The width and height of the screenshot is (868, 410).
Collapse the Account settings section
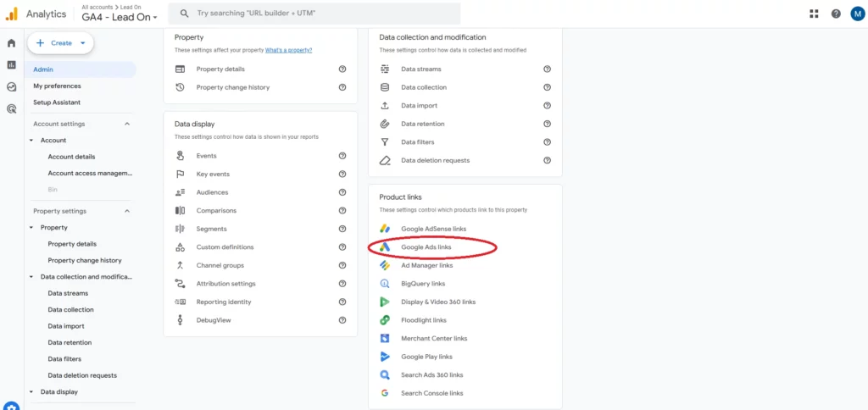[x=127, y=124]
